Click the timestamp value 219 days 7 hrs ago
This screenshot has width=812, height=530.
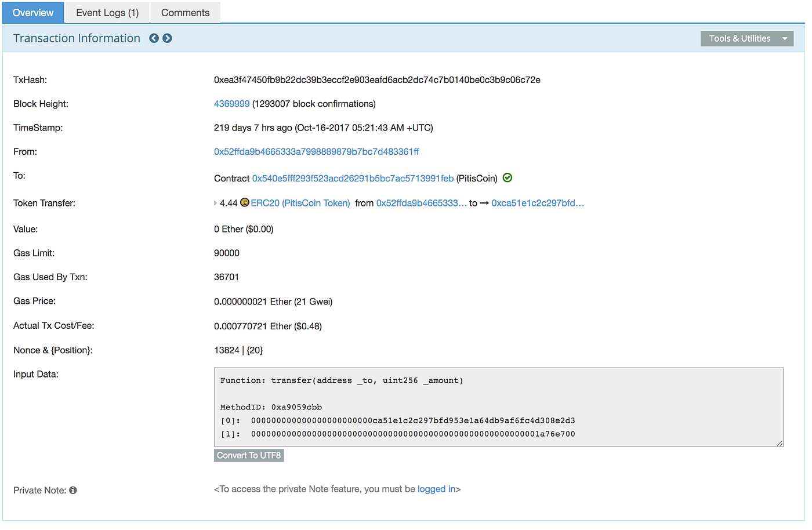click(x=324, y=128)
